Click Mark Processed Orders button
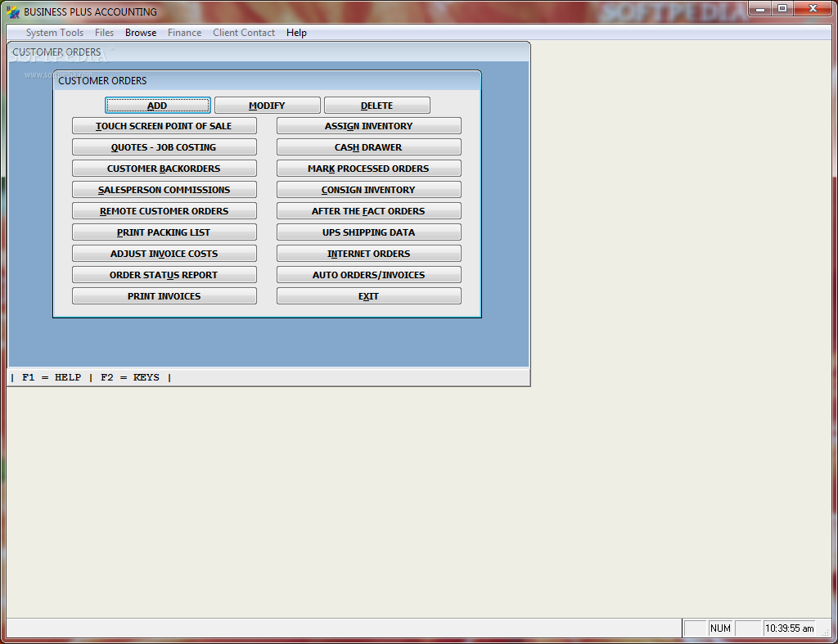Screen dimensions: 838x644 (369, 169)
